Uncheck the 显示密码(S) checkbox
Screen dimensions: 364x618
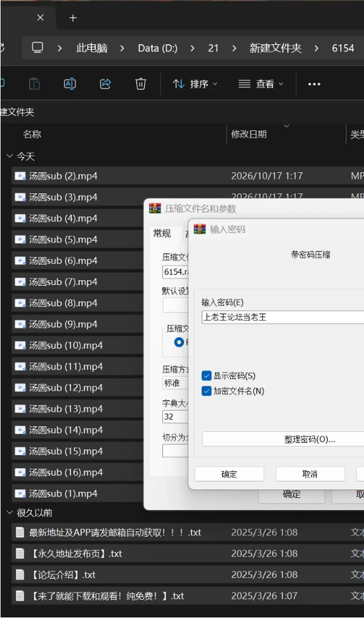[x=207, y=376]
